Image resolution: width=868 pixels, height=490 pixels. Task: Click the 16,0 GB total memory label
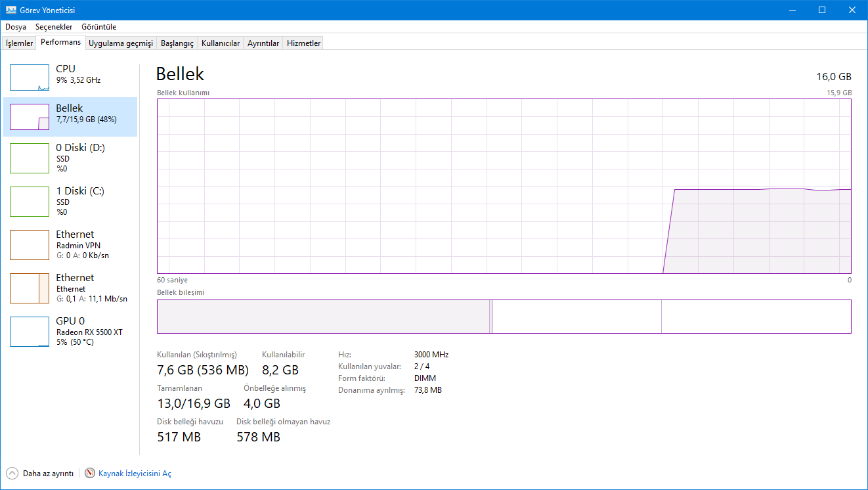(834, 77)
